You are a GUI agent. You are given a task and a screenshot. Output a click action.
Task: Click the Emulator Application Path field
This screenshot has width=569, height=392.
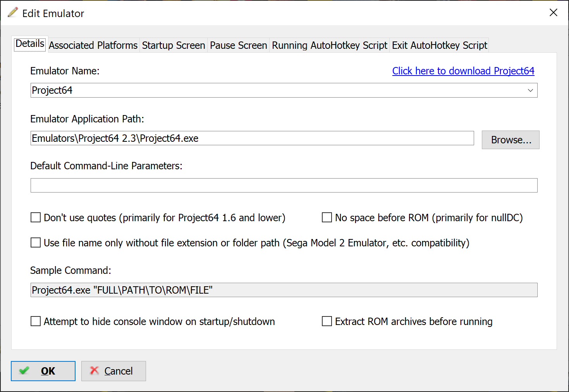coord(252,138)
